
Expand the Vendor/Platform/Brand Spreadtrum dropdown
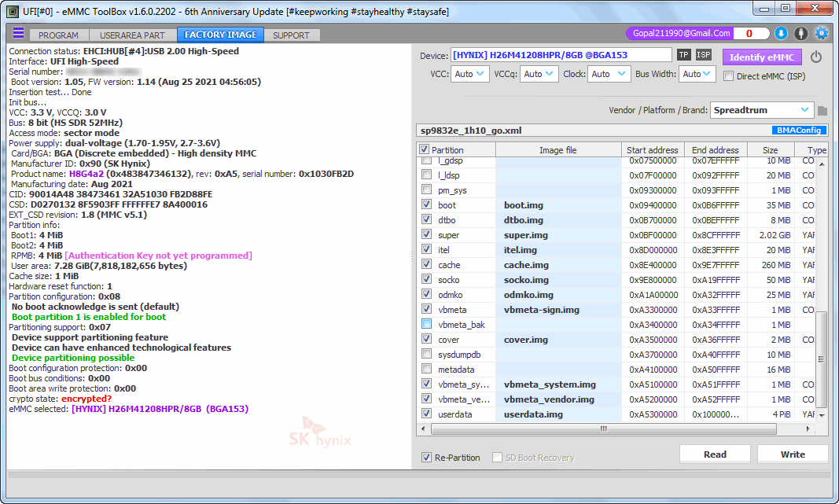762,110
